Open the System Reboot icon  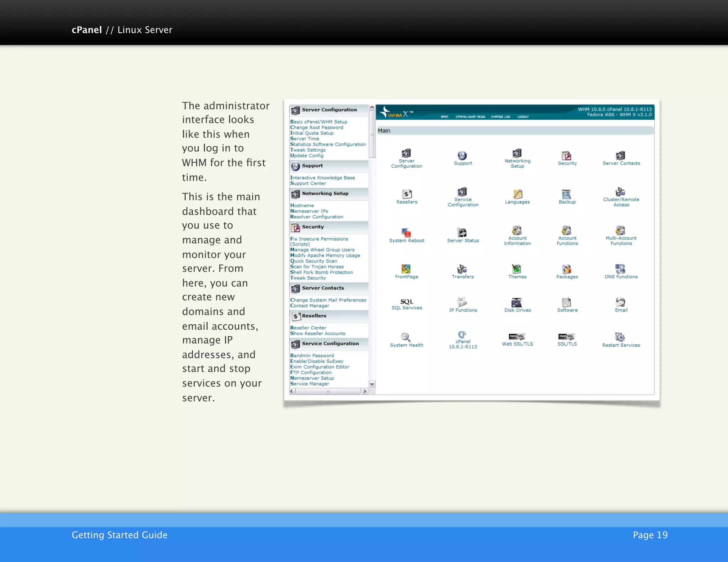tap(406, 233)
